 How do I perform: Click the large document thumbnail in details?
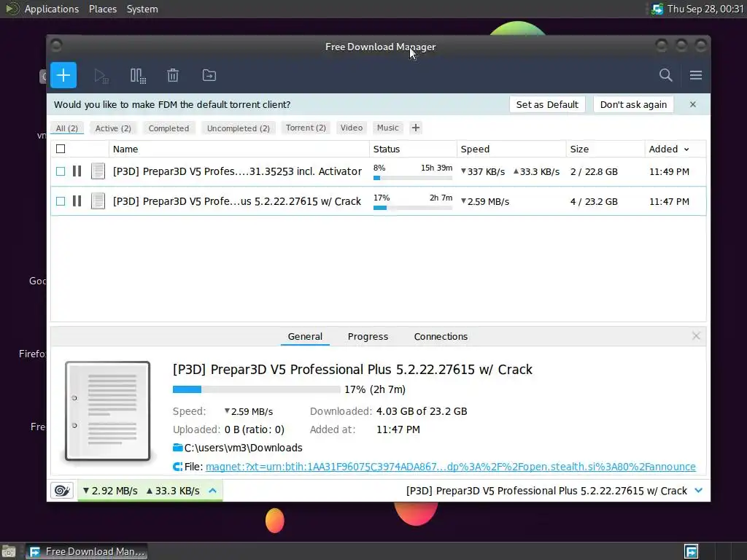[108, 411]
